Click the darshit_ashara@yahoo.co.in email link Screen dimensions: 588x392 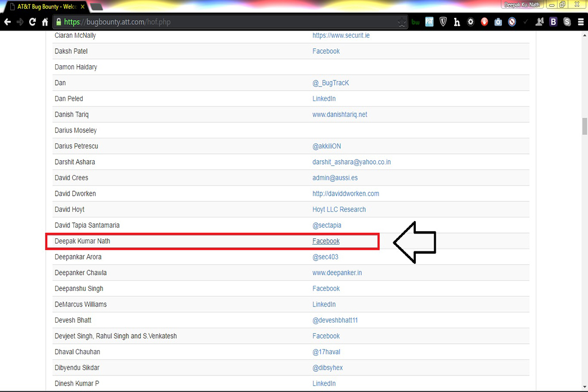pos(351,162)
